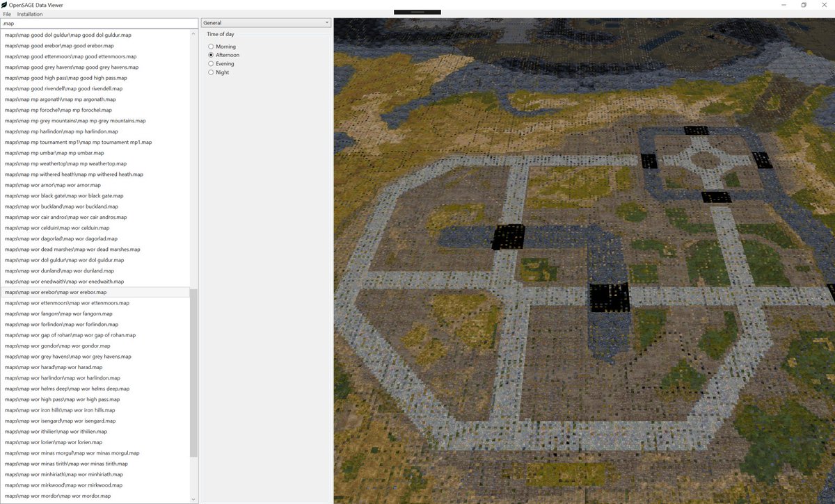Open the Installation menu
Image resolution: width=835 pixels, height=504 pixels.
(30, 14)
